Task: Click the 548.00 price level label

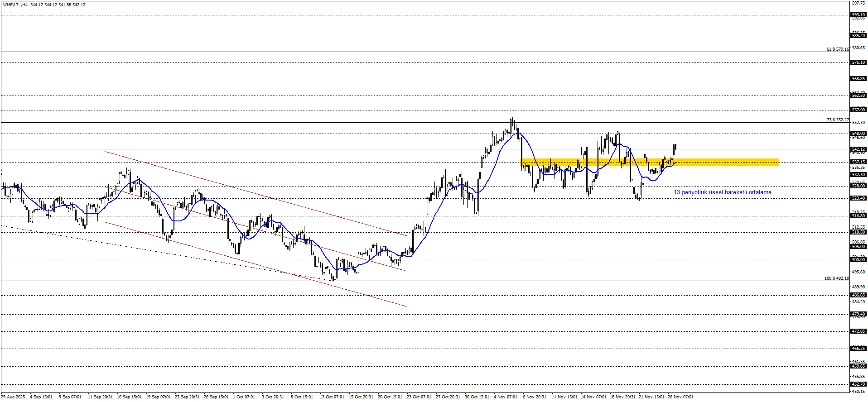Action: (x=858, y=134)
